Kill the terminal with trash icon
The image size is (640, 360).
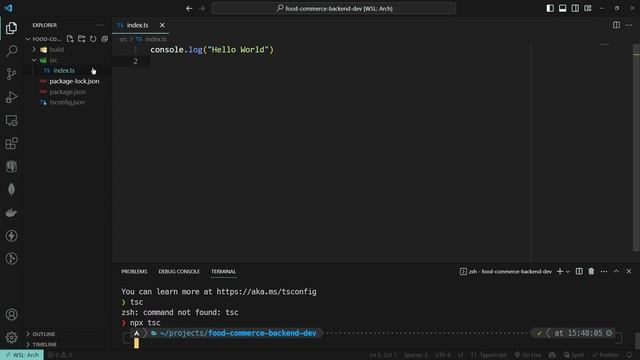[591, 271]
